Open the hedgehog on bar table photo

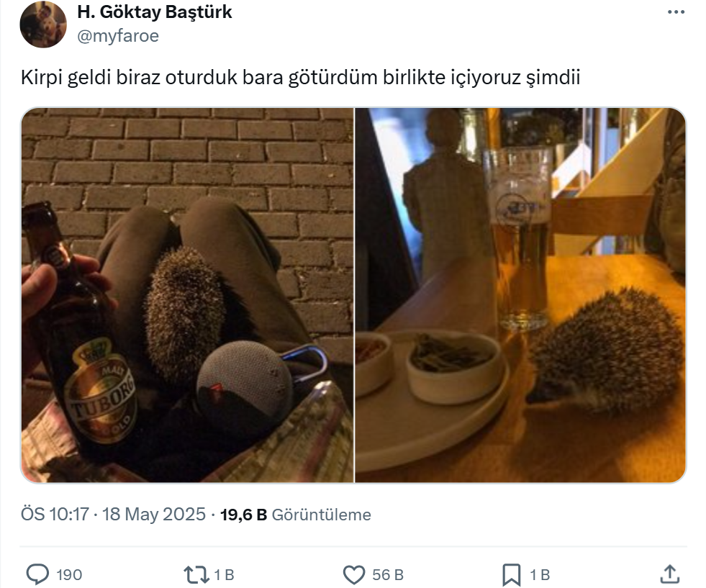click(520, 295)
